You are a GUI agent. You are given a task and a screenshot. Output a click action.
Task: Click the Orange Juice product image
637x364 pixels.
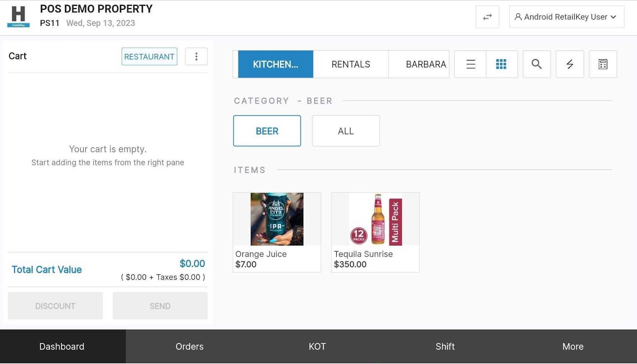(x=276, y=219)
